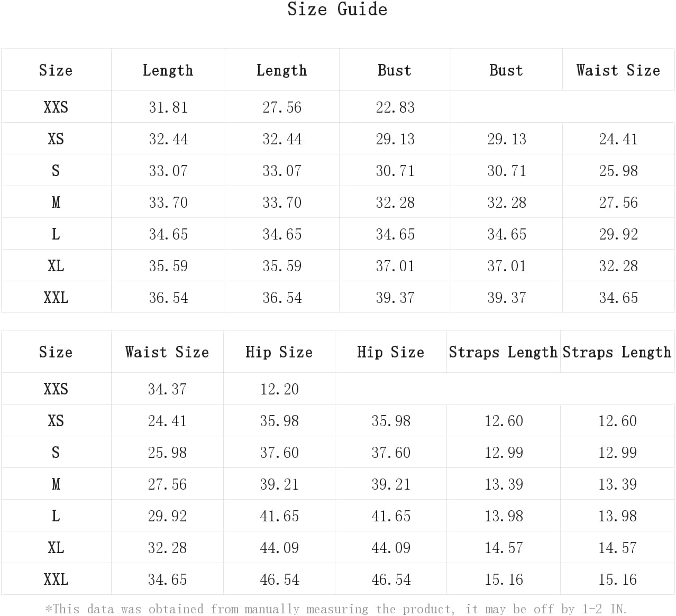676x616 pixels.
Task: Click the last Straps Length column header
Action: coord(617,352)
